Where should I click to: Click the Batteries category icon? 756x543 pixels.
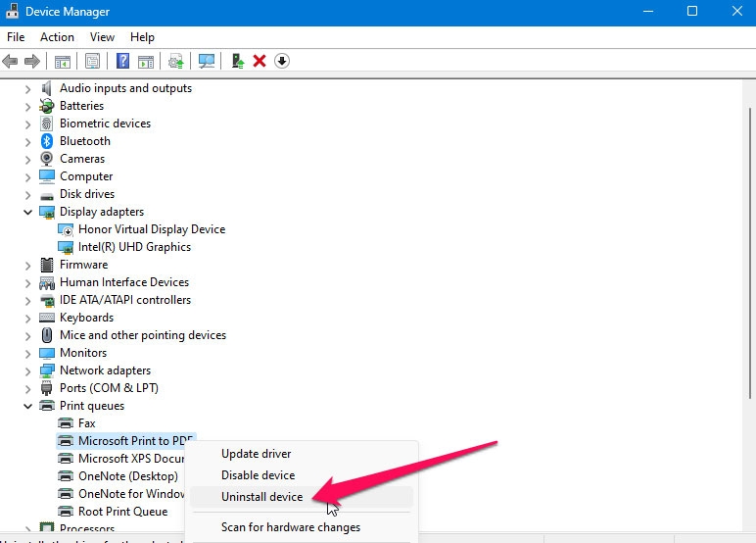click(x=47, y=106)
